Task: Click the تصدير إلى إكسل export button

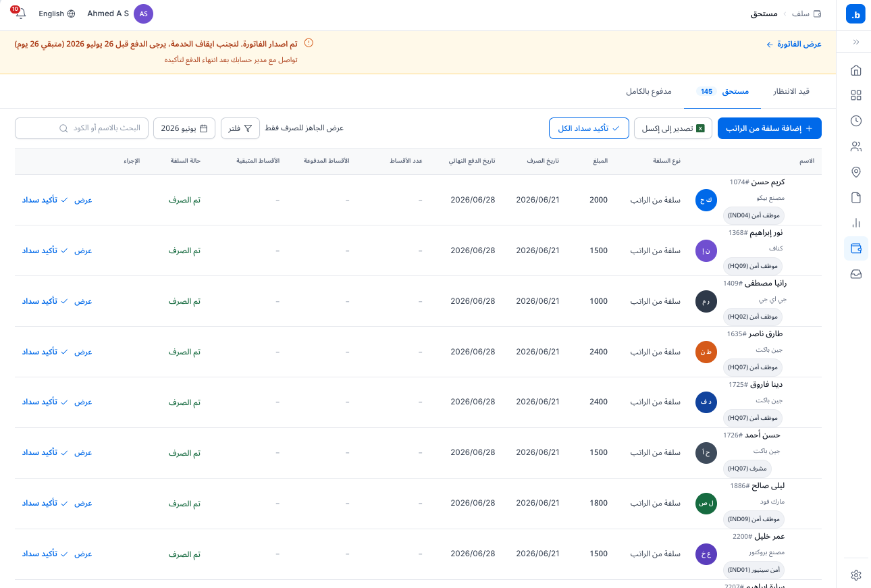Action: click(x=673, y=128)
